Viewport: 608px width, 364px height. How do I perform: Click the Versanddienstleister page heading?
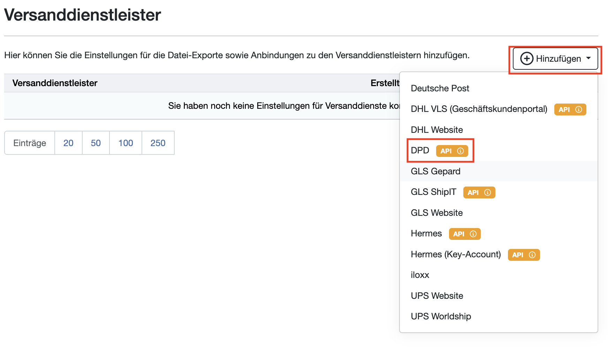[83, 15]
